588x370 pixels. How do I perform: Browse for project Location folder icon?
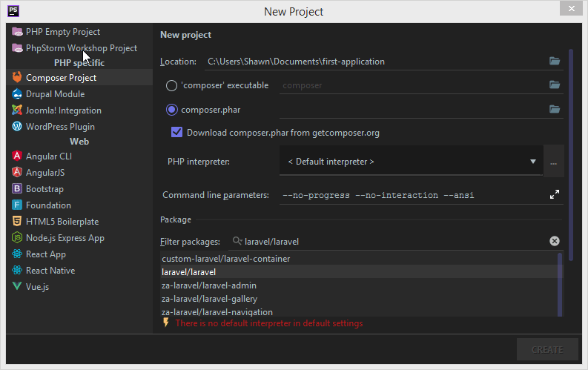point(555,61)
